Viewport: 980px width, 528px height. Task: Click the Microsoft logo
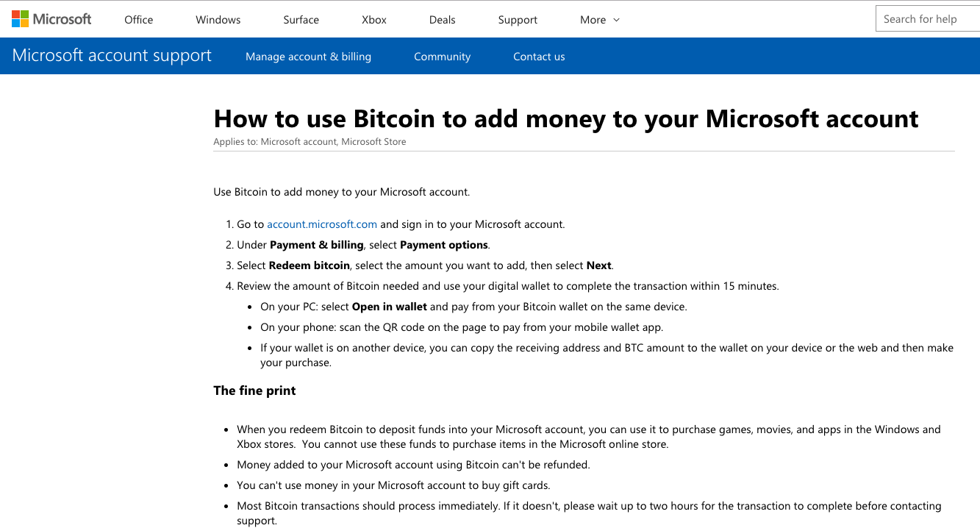coord(51,19)
